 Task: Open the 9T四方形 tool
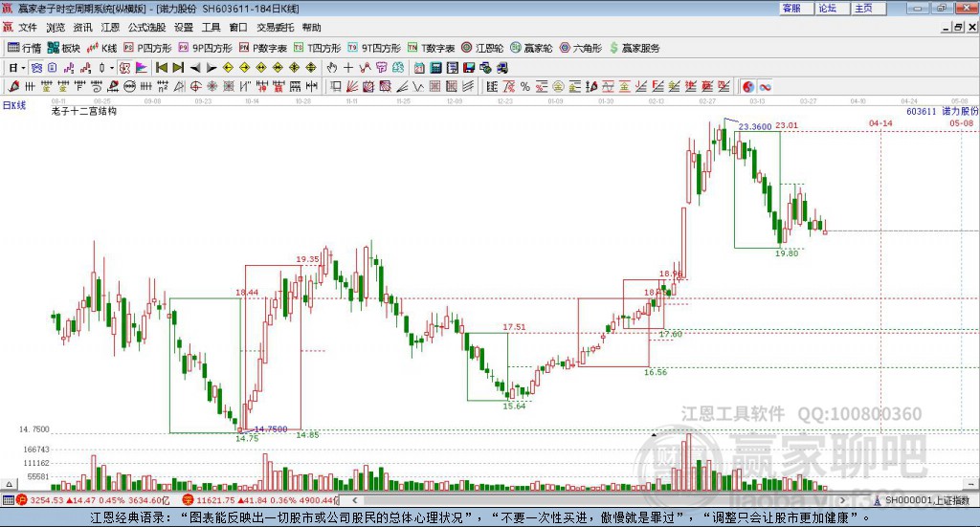click(374, 48)
